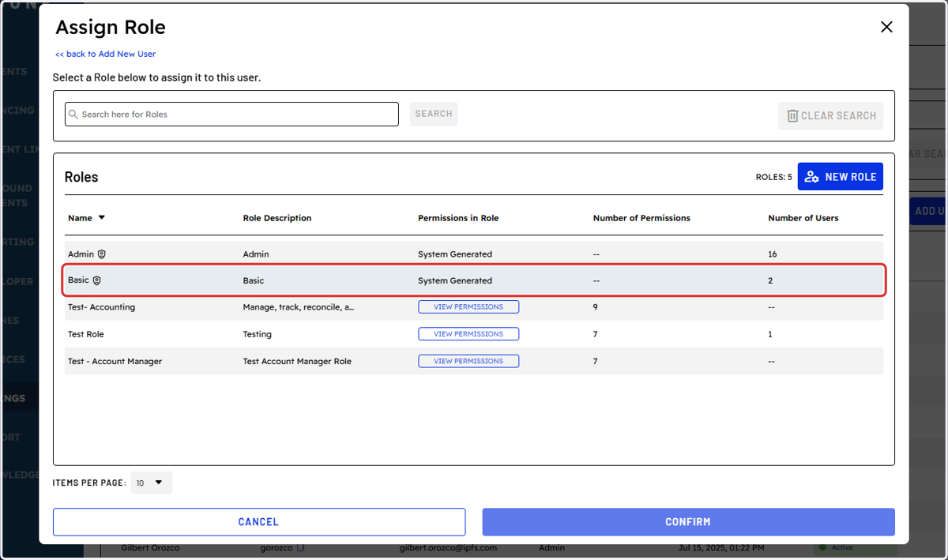The image size is (948, 560).
Task: Select the Basic role name
Action: pos(78,280)
